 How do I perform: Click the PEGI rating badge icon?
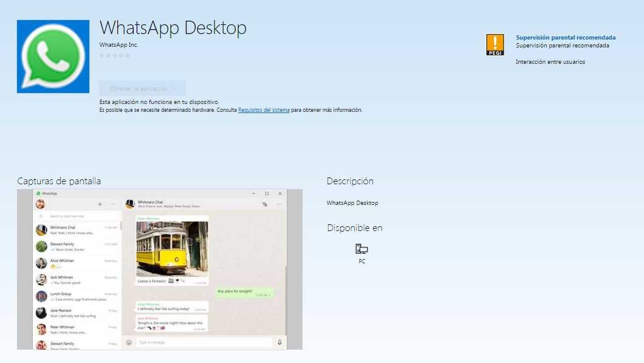point(495,45)
